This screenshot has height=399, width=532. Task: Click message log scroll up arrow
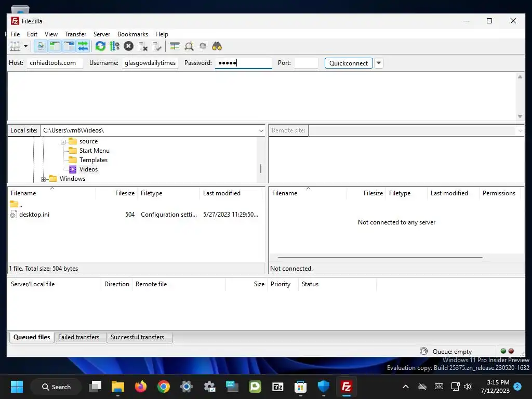click(520, 77)
